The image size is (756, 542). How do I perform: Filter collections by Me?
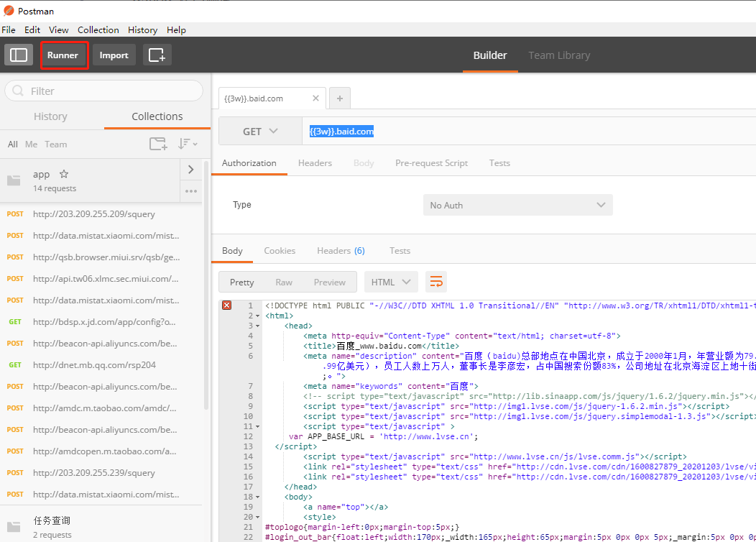pyautogui.click(x=32, y=144)
